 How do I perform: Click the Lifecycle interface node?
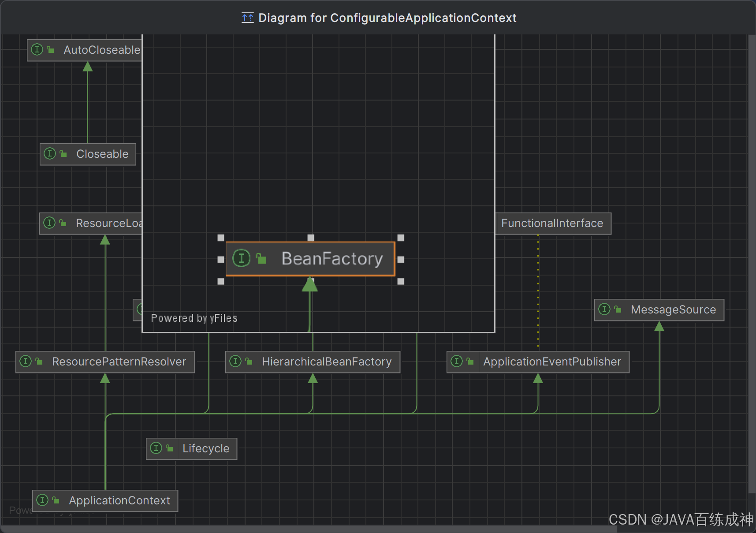(x=191, y=448)
